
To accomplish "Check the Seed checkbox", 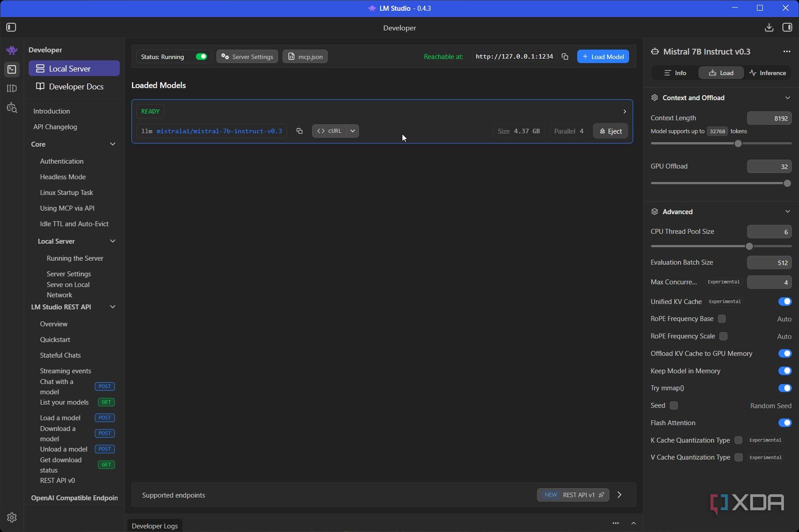I will [x=674, y=405].
